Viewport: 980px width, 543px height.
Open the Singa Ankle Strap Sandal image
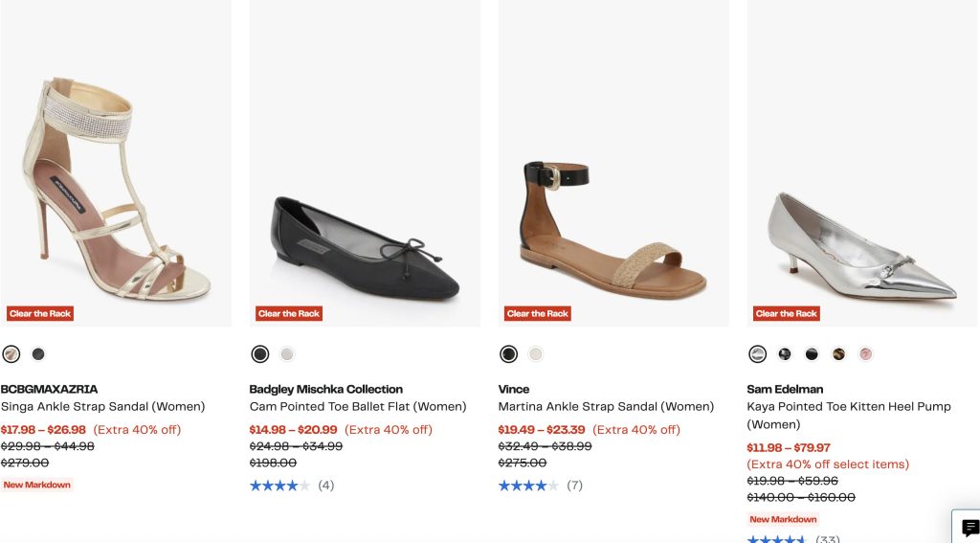(116, 182)
